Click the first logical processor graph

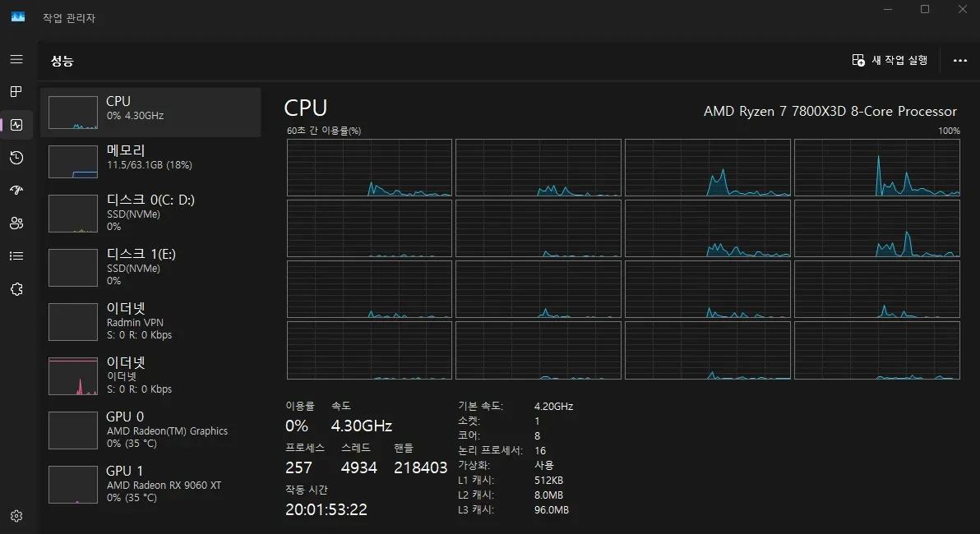click(369, 168)
